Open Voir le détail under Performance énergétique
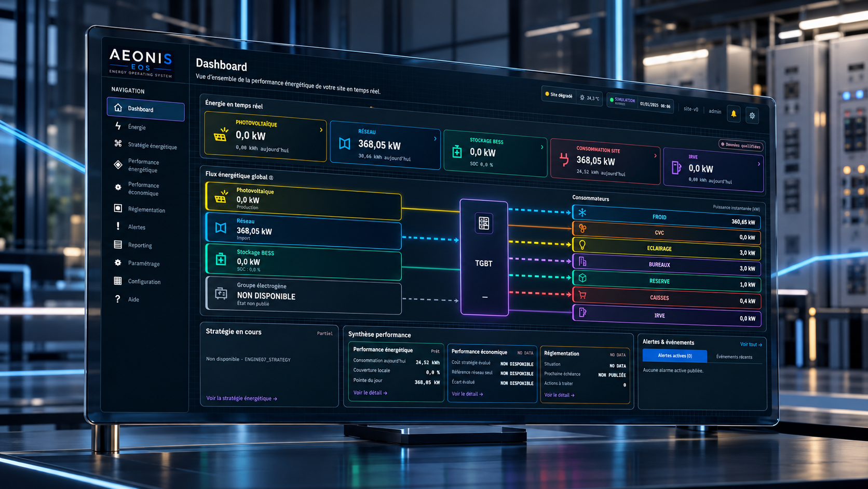The image size is (868, 489). coord(370,393)
